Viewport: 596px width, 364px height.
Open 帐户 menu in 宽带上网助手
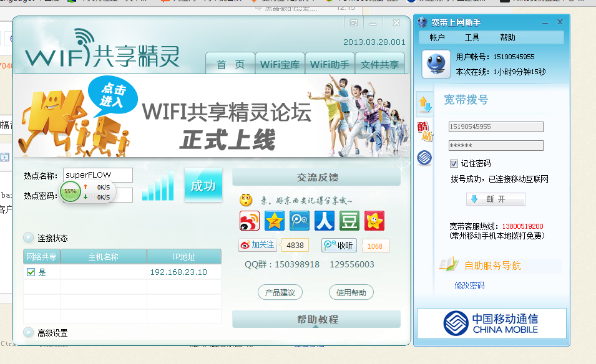(437, 37)
